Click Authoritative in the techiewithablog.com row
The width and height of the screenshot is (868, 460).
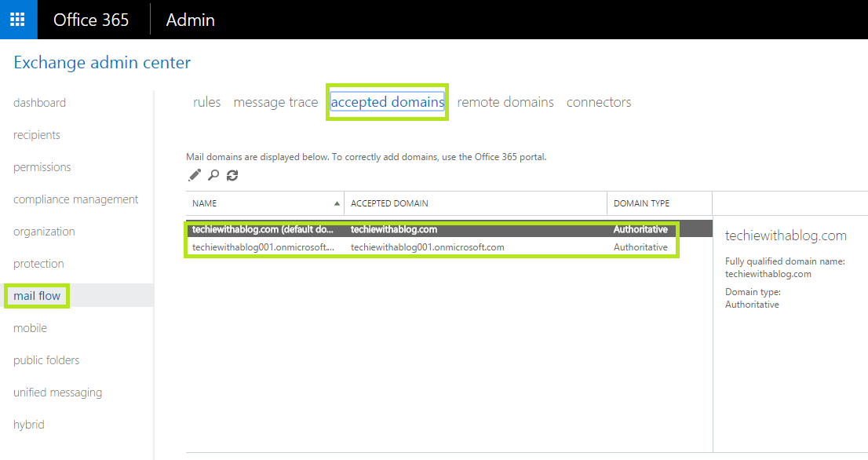640,230
